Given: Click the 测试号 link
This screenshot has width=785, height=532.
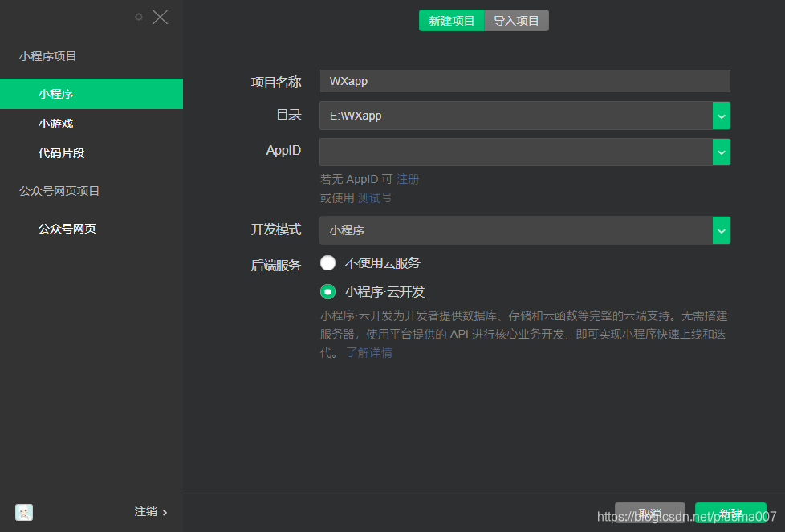Looking at the screenshot, I should [x=374, y=197].
